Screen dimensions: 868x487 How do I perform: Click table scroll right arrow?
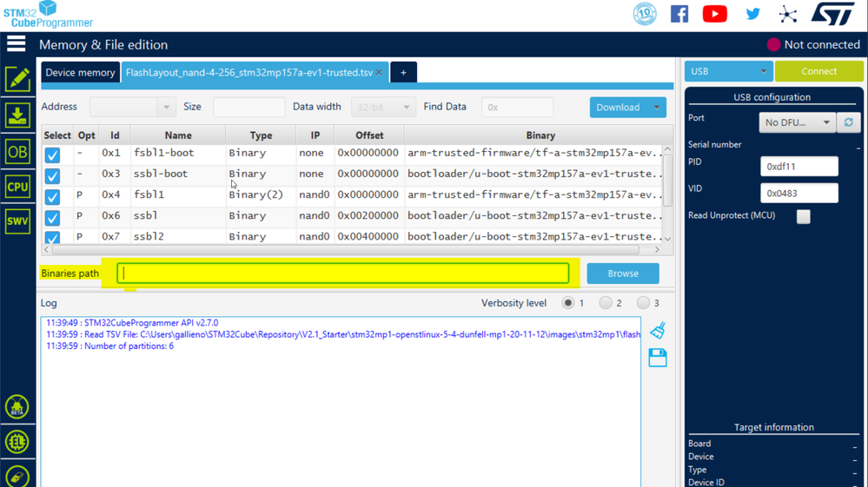657,250
